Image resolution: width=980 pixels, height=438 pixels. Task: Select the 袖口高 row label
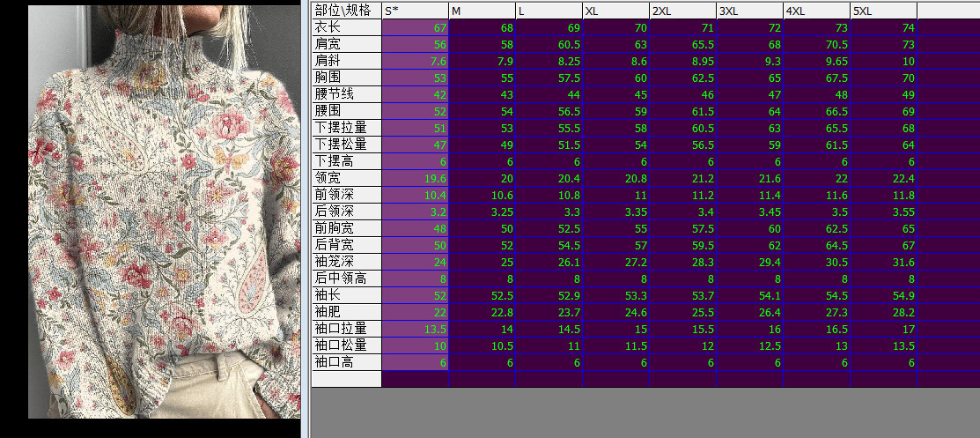pos(347,362)
